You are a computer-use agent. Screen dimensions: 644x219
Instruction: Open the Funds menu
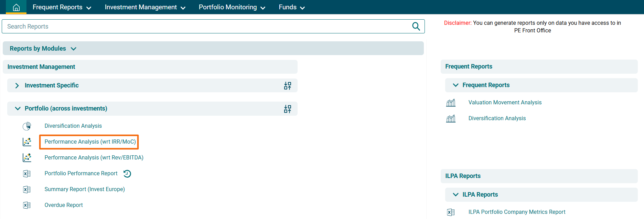291,7
